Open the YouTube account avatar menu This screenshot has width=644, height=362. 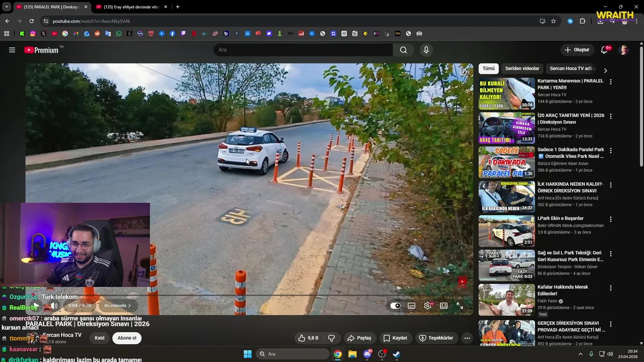[x=624, y=50]
